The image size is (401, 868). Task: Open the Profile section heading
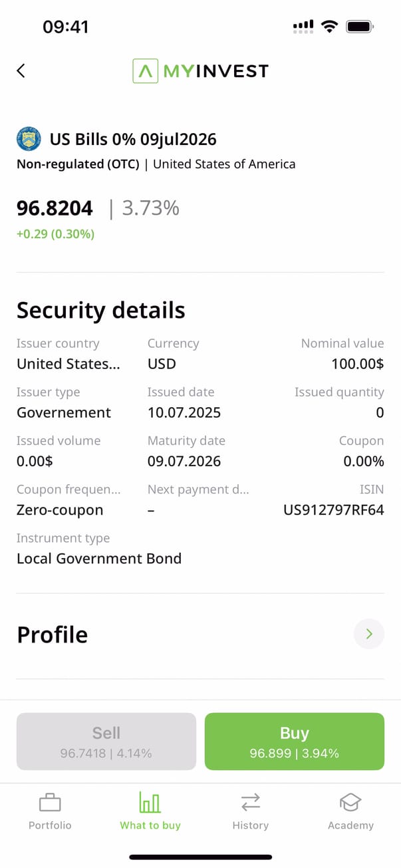point(53,635)
